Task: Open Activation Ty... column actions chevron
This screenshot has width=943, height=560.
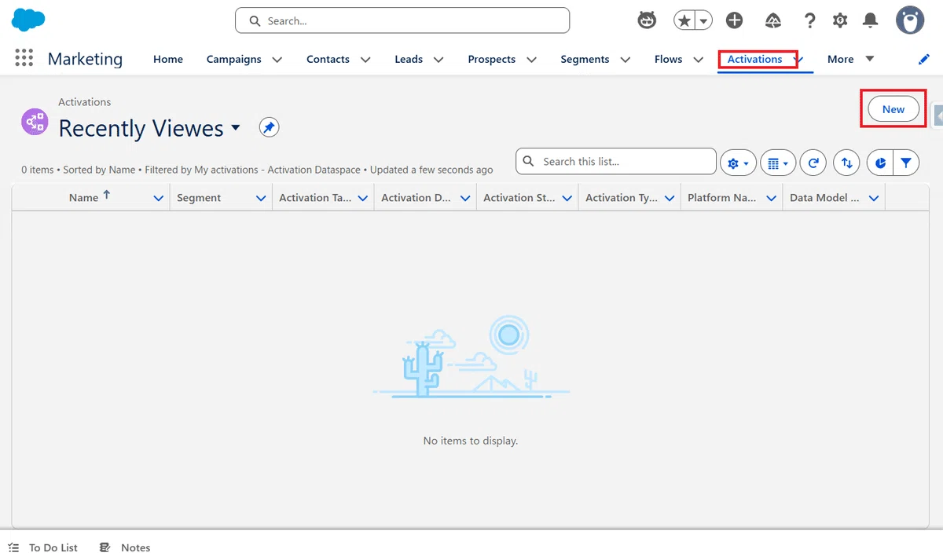Action: point(670,199)
